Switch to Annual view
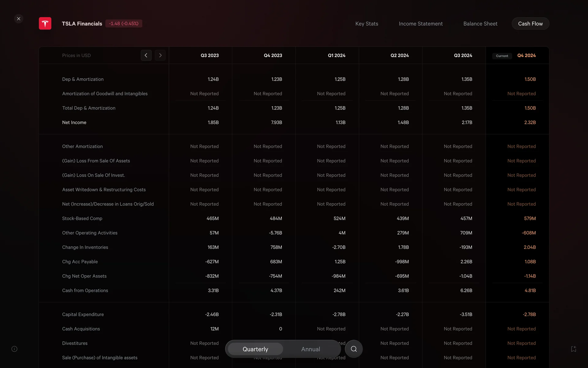The image size is (588, 368). point(311,349)
